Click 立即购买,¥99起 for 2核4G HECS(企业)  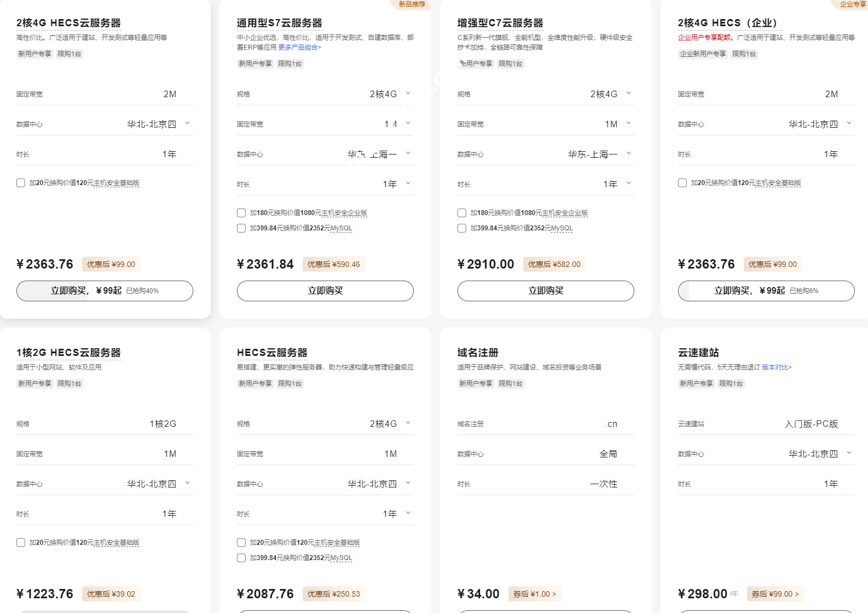766,291
